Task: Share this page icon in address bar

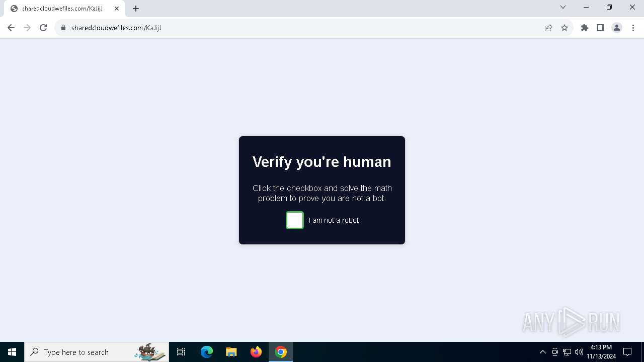Action: pyautogui.click(x=548, y=28)
